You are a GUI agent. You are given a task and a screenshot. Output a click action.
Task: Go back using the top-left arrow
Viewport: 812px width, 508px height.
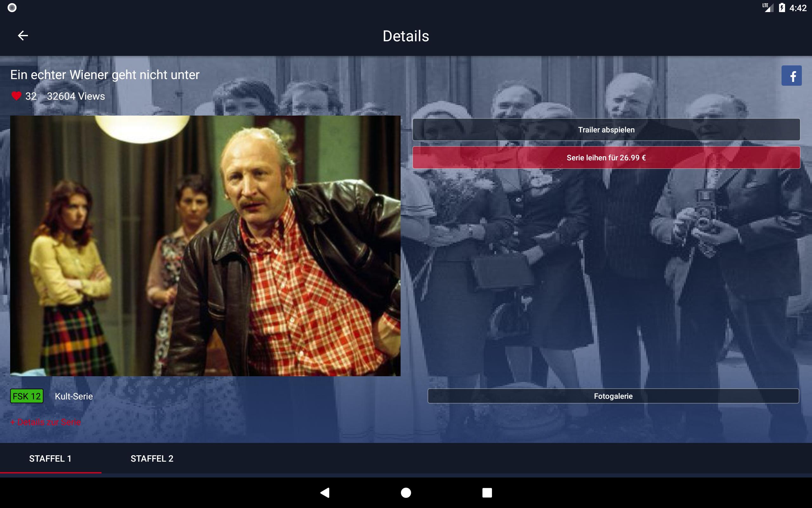23,36
